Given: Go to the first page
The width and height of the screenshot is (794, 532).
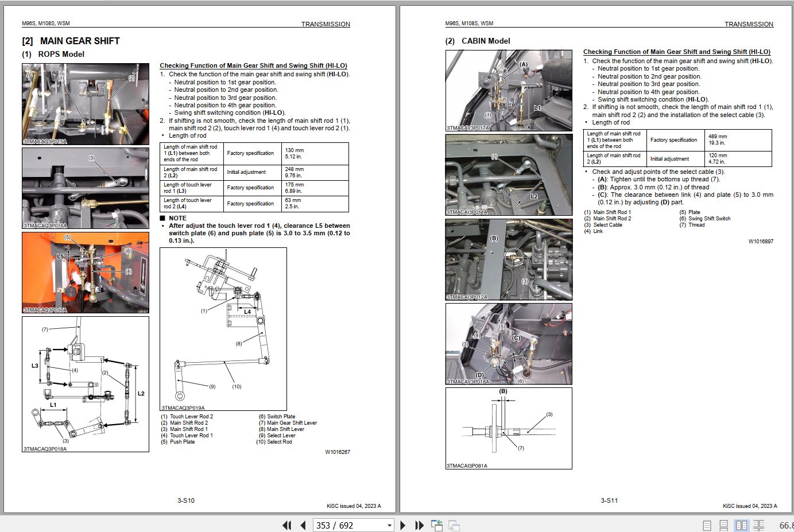Looking at the screenshot, I should coord(286,525).
